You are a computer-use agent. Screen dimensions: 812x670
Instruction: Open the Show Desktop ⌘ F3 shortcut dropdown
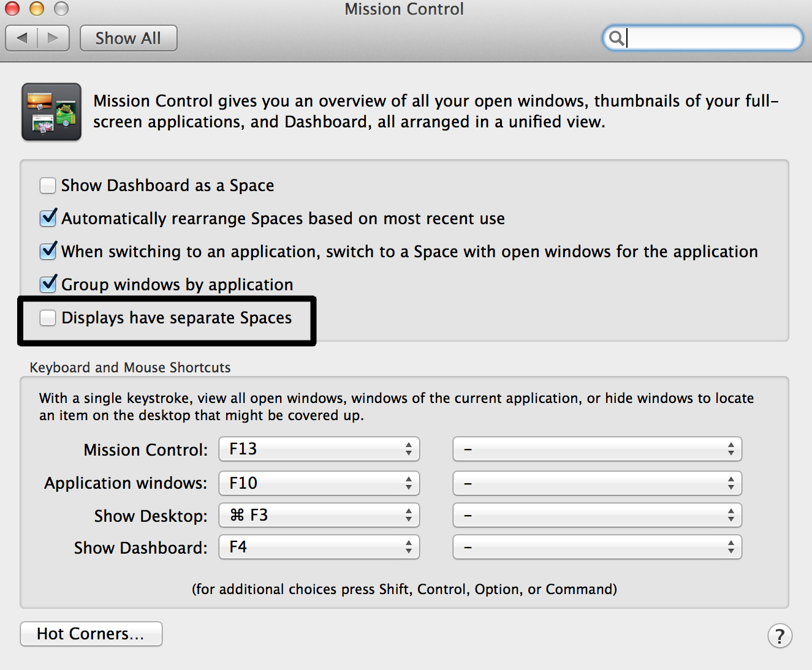tap(319, 515)
